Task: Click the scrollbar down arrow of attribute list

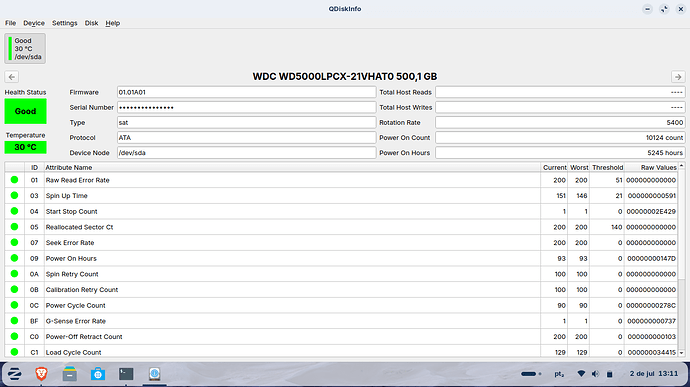Action: pos(682,353)
